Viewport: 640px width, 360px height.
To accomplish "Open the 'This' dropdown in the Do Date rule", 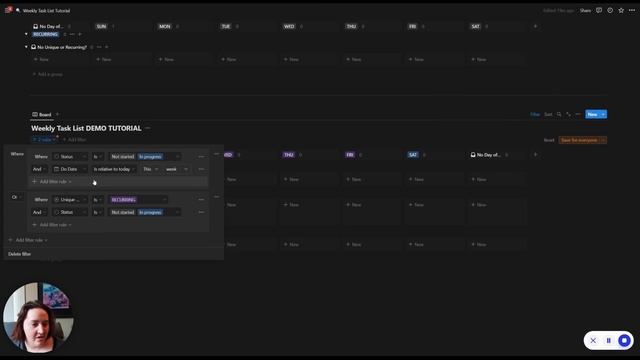I will (x=151, y=169).
